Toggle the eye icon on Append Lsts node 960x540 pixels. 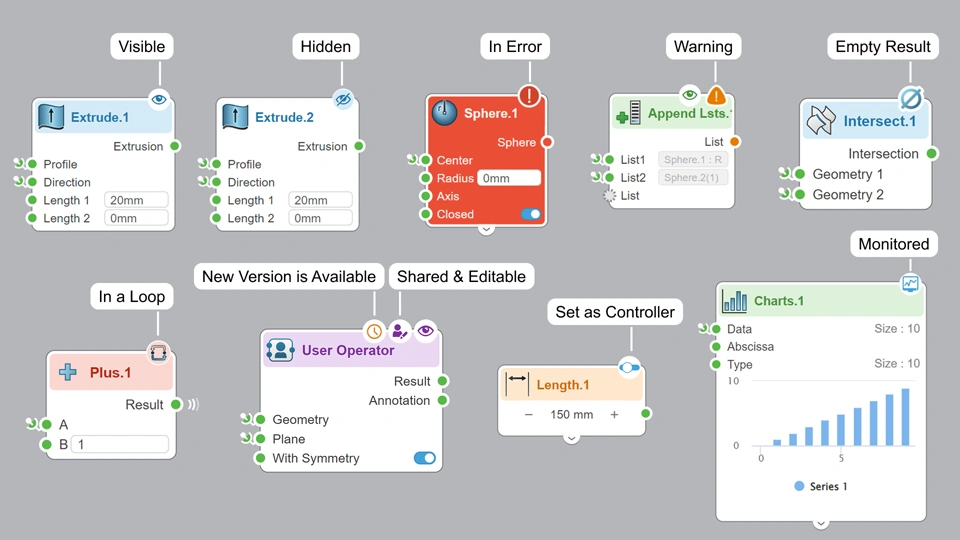click(x=690, y=94)
